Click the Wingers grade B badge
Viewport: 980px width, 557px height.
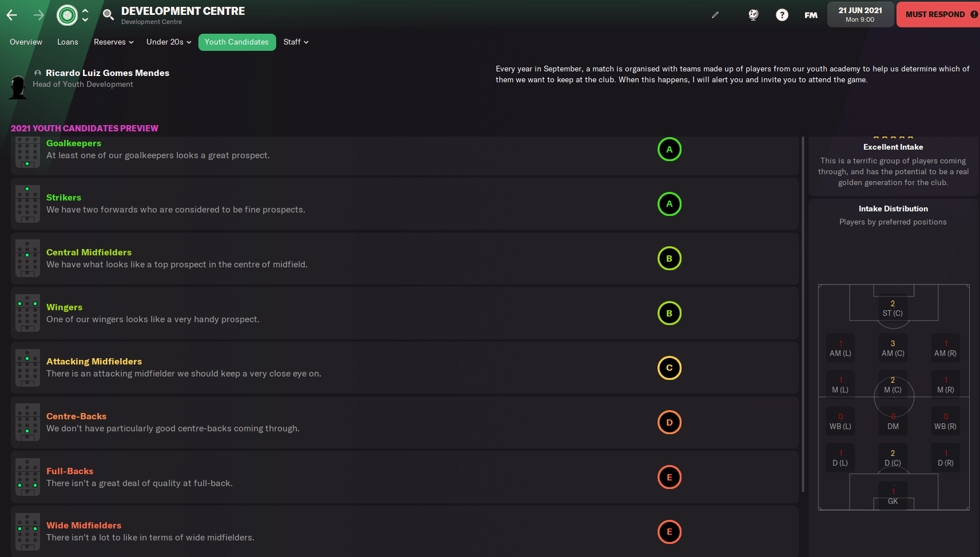[x=669, y=313]
